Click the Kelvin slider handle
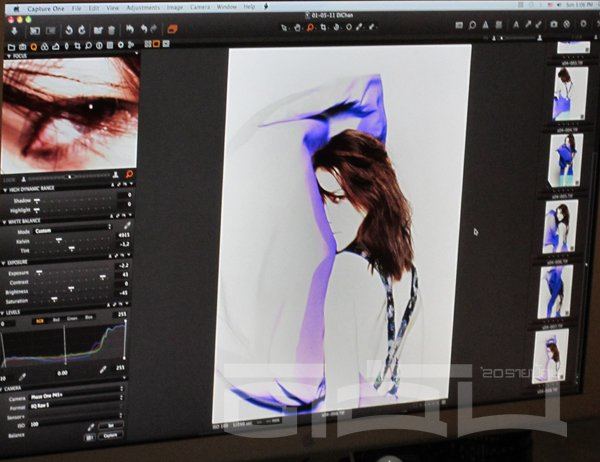Screen dimensions: 600x462 coord(59,240)
